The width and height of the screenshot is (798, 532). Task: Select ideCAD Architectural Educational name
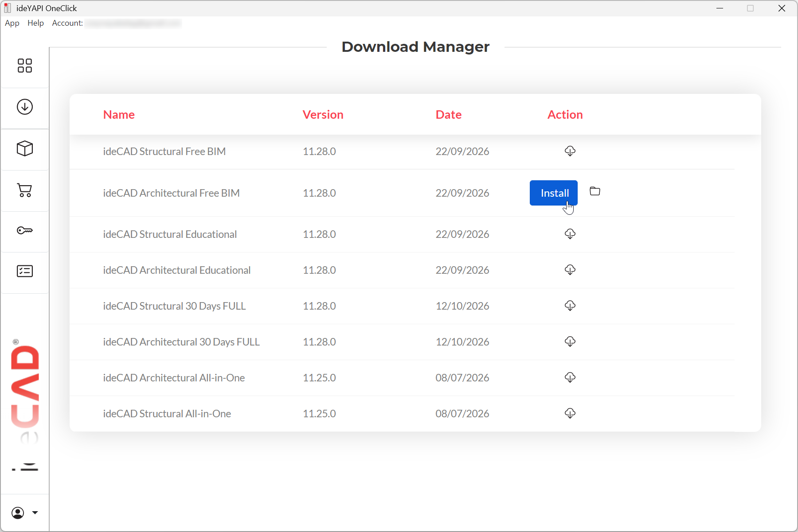(x=177, y=270)
